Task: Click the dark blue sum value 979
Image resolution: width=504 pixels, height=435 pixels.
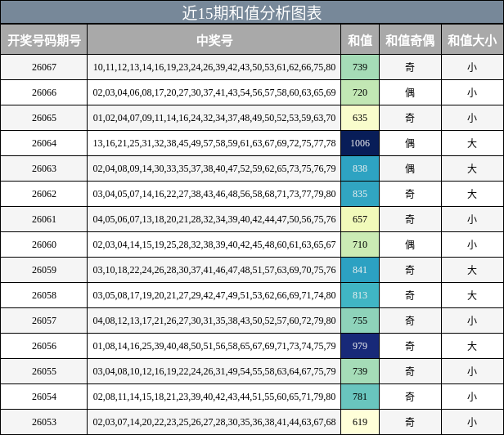Action: click(x=360, y=346)
